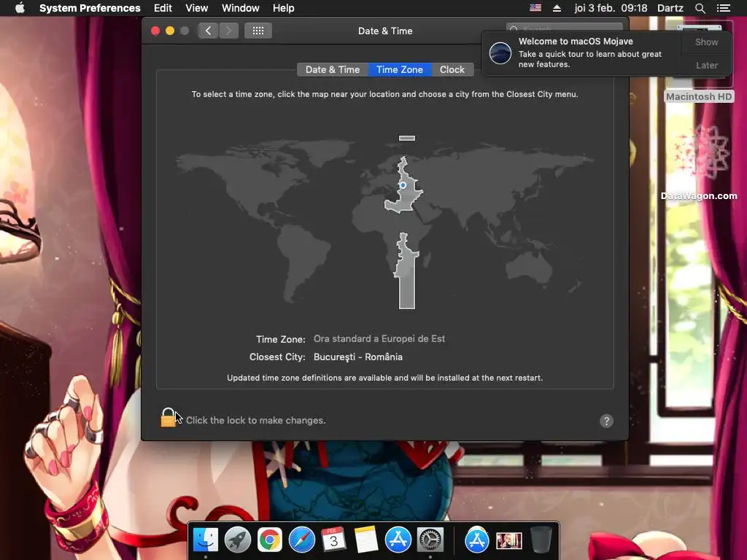
Task: Open the rightmost App Store dock icon
Action: click(x=477, y=540)
